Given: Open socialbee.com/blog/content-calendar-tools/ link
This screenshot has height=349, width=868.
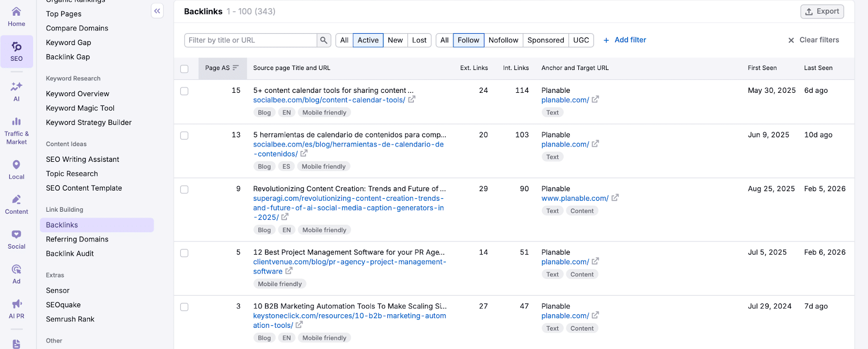Looking at the screenshot, I should (329, 100).
